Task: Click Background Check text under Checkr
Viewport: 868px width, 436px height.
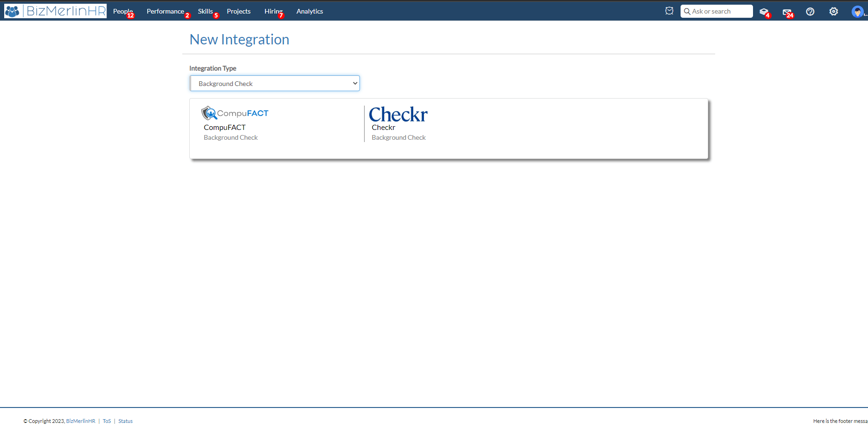Action: click(399, 137)
